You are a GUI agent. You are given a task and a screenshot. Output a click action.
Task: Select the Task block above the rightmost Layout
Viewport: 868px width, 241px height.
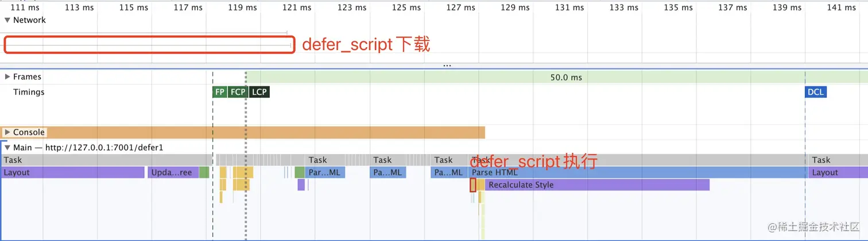coord(838,160)
